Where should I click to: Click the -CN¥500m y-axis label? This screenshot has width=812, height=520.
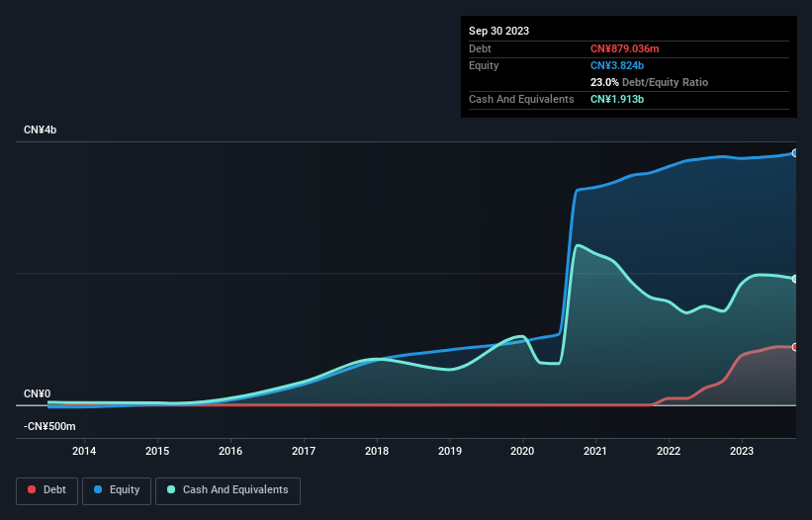point(49,426)
